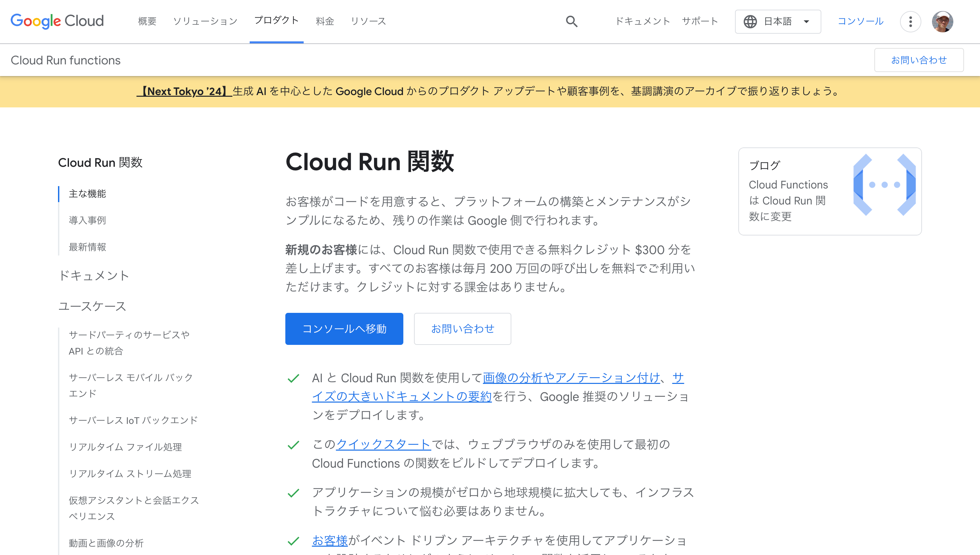Click Cloud Run 関数 sidebar heading
This screenshot has width=980, height=555.
coord(100,163)
